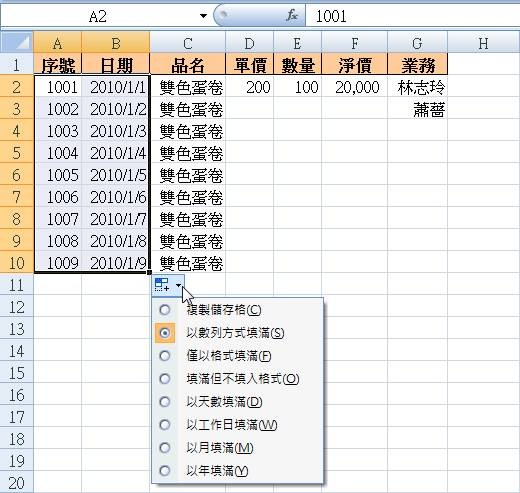Image resolution: width=520 pixels, height=493 pixels.
Task: Select row 15 header
Action: coord(17,372)
